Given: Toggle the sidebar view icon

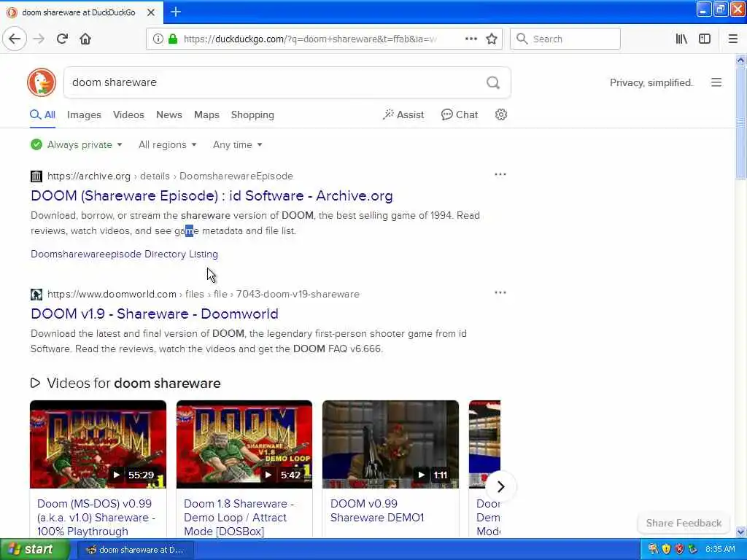Looking at the screenshot, I should coord(705,39).
